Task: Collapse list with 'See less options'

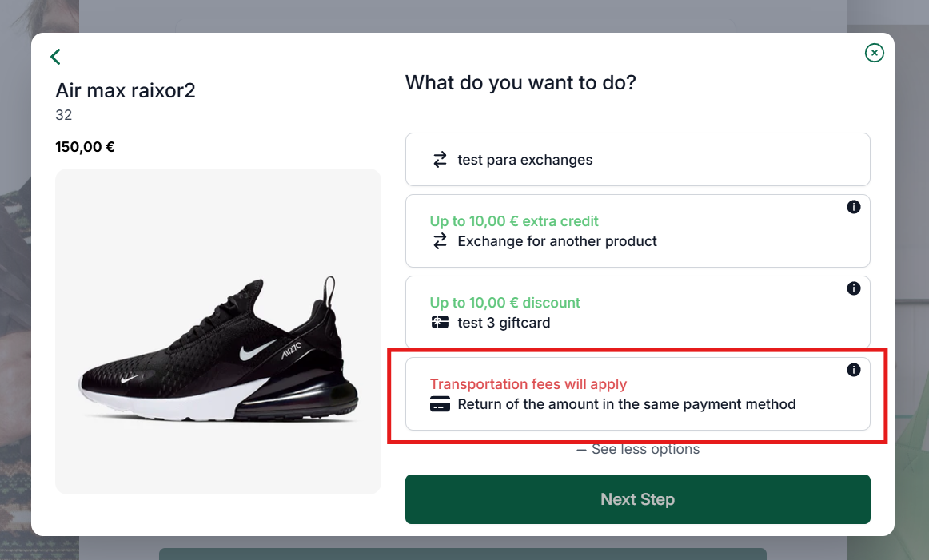Action: point(637,449)
